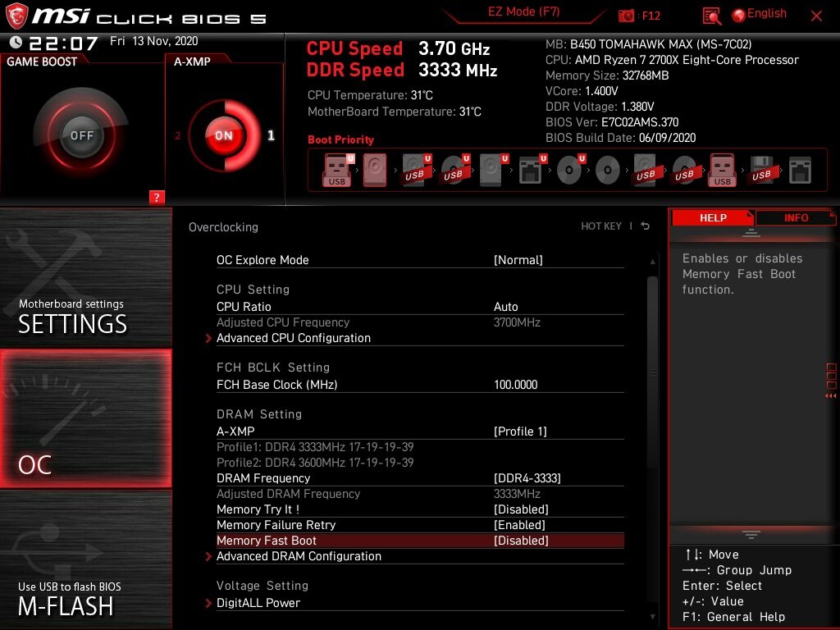Click 'Adjusted CPU Frequency' row
840x630 pixels.
point(420,322)
